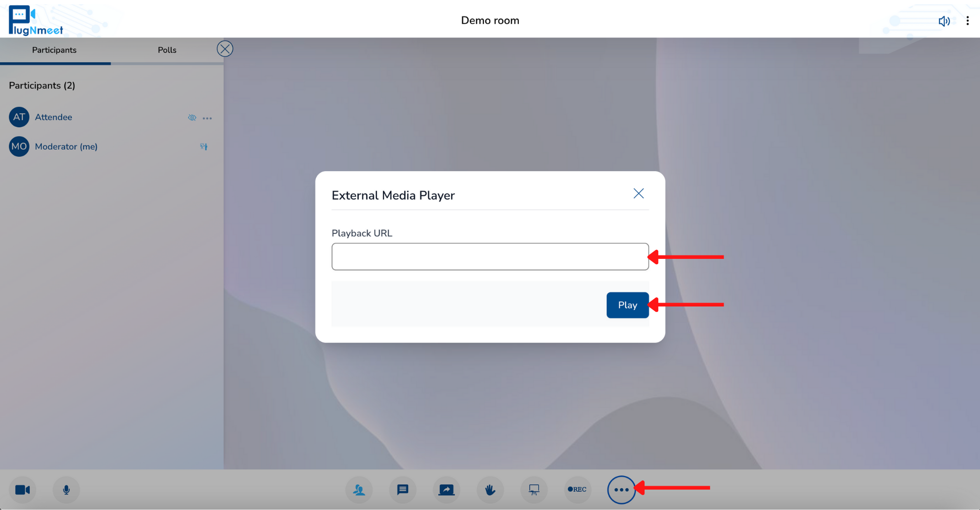Start screen sharing icon
Image resolution: width=980 pixels, height=510 pixels.
click(447, 490)
